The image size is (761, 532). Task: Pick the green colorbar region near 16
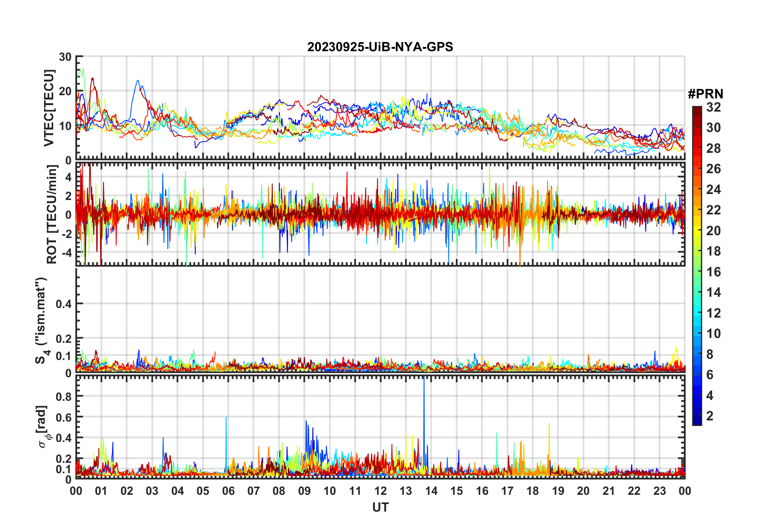(x=697, y=272)
